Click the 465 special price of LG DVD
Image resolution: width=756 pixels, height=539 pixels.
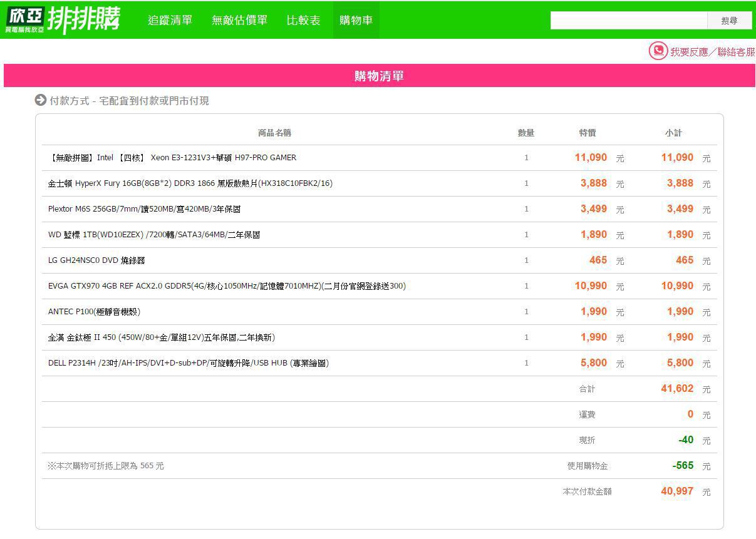[x=598, y=260]
